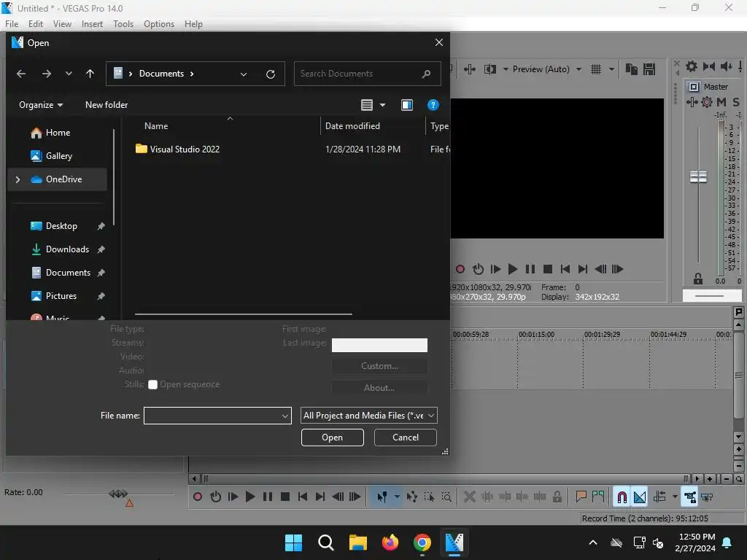747x560 pixels.
Task: Click the Search Documents field
Action: (x=367, y=74)
